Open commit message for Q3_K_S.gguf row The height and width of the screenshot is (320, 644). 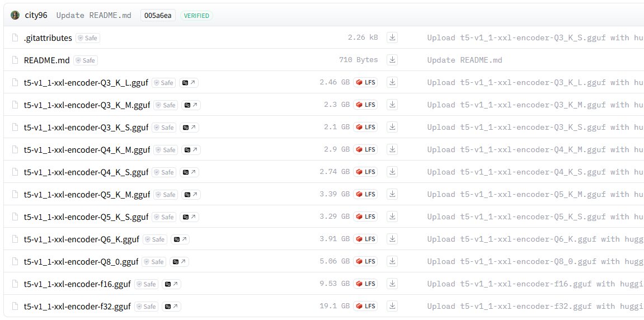pos(535,128)
